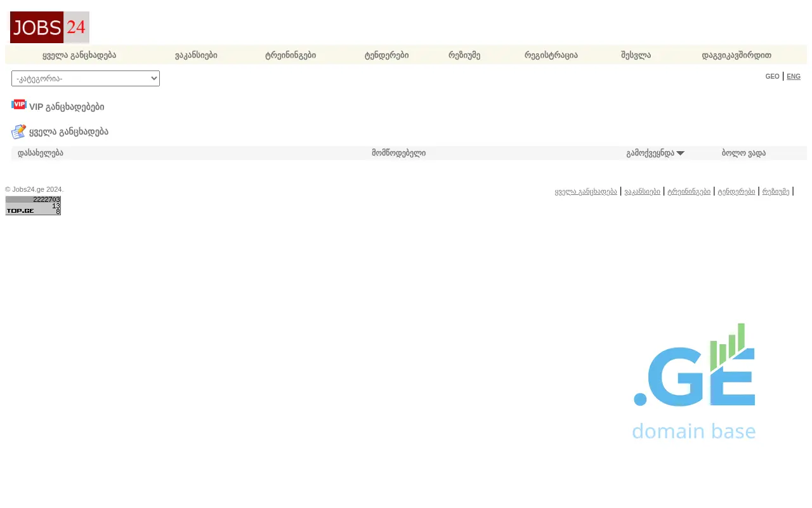Click the sort arrow next to გამოქვეყნდა
The width and height of the screenshot is (812, 508).
click(x=681, y=153)
